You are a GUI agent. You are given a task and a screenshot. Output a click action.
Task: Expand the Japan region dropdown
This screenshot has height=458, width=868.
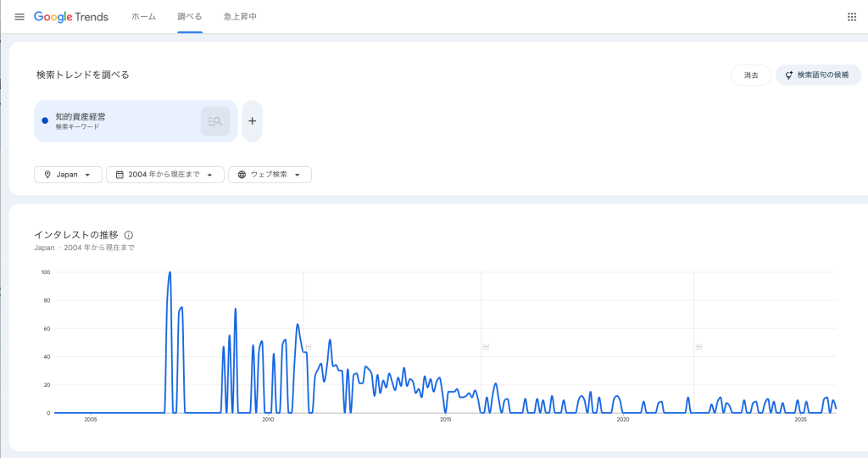pos(68,175)
